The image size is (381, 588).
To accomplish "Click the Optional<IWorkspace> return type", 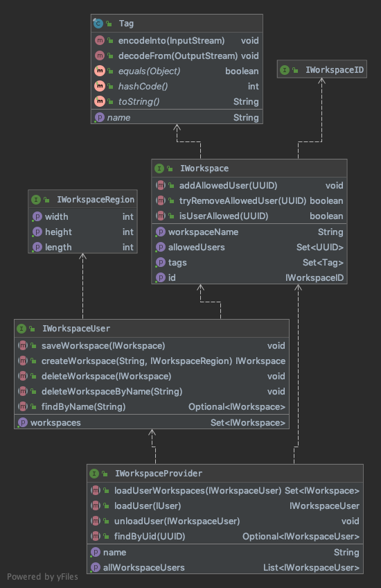I will pyautogui.click(x=237, y=406).
